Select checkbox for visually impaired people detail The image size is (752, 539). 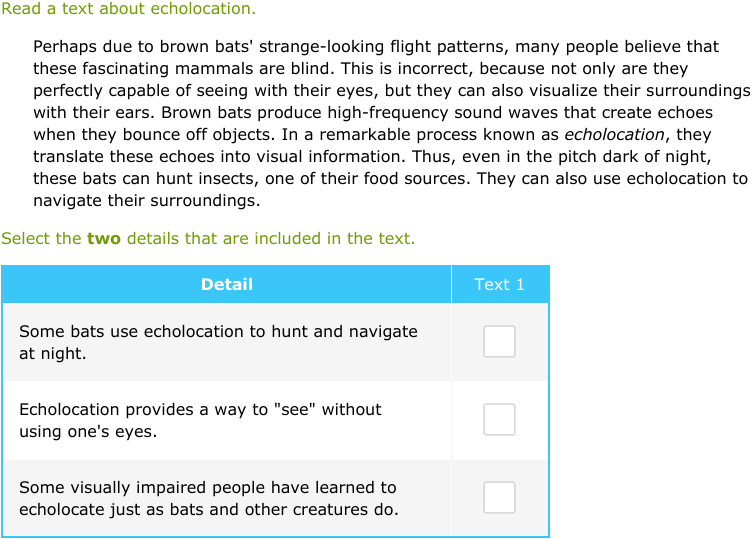point(499,498)
